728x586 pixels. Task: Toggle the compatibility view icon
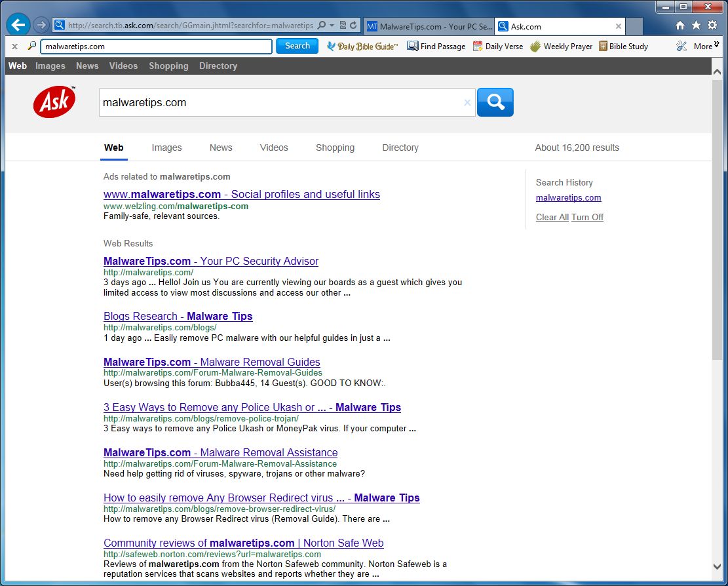pos(343,25)
